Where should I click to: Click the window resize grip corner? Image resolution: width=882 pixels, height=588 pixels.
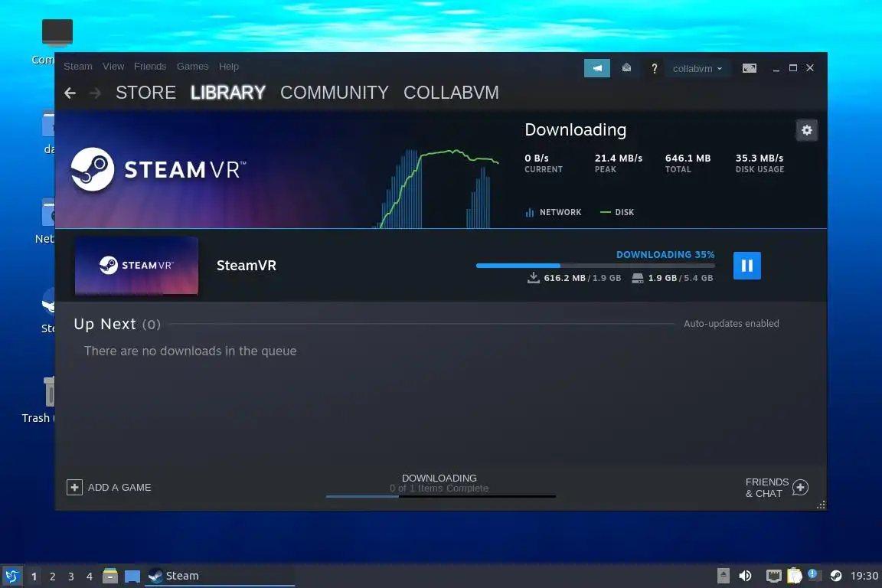822,505
